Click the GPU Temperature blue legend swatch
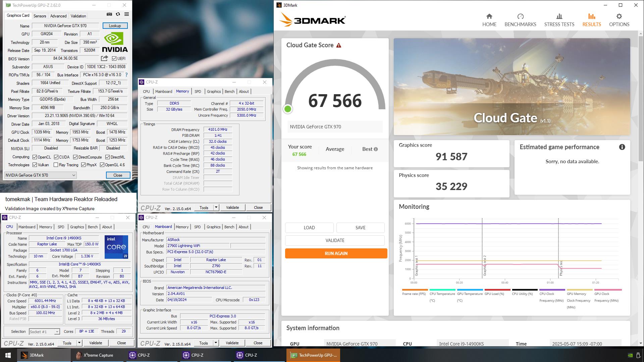 (470, 290)
